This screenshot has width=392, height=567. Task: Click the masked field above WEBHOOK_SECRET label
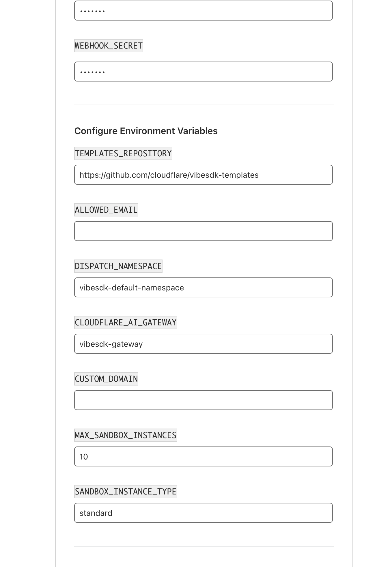[x=203, y=11]
